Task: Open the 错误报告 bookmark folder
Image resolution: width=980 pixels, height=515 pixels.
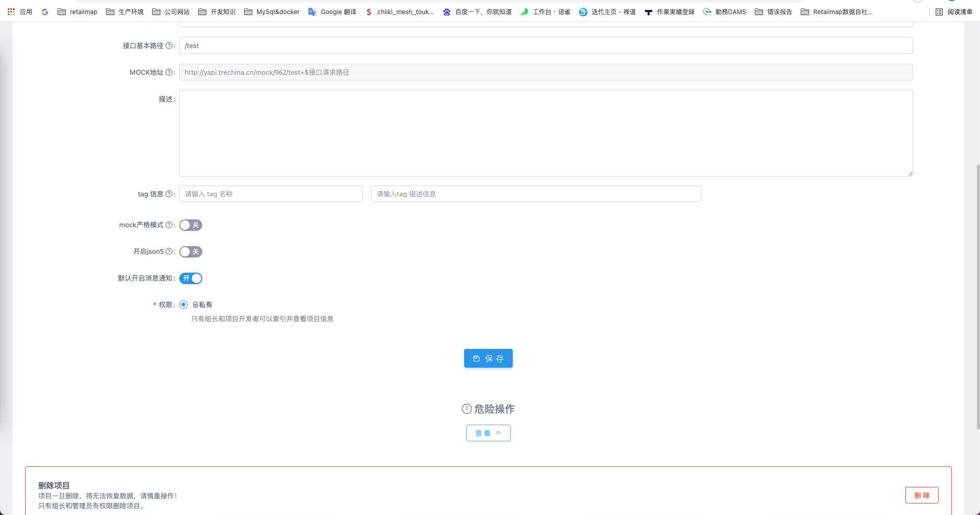Action: (x=773, y=11)
